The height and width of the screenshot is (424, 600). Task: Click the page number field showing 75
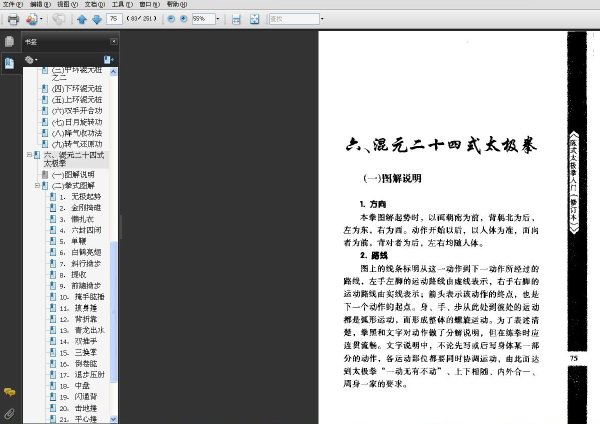point(114,18)
